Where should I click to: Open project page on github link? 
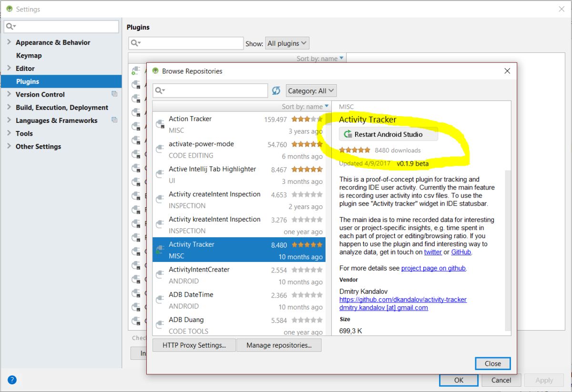(x=433, y=268)
